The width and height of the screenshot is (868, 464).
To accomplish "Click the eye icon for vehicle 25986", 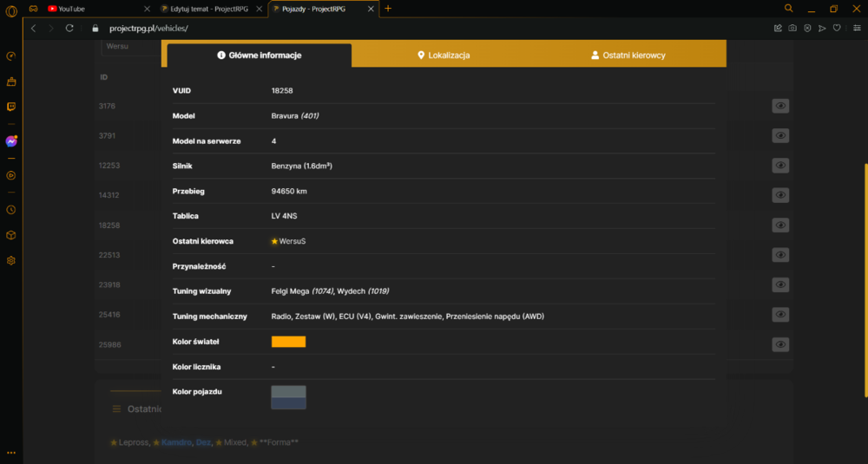I will [780, 344].
